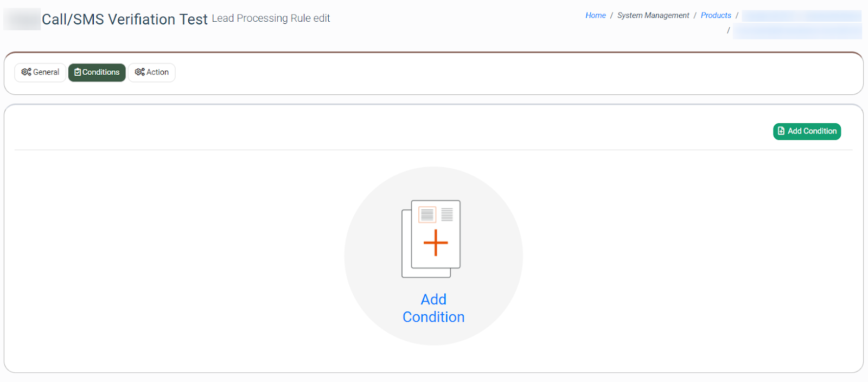Viewport: 868px width, 382px height.
Task: Switch to the Action tab
Action: (157, 72)
